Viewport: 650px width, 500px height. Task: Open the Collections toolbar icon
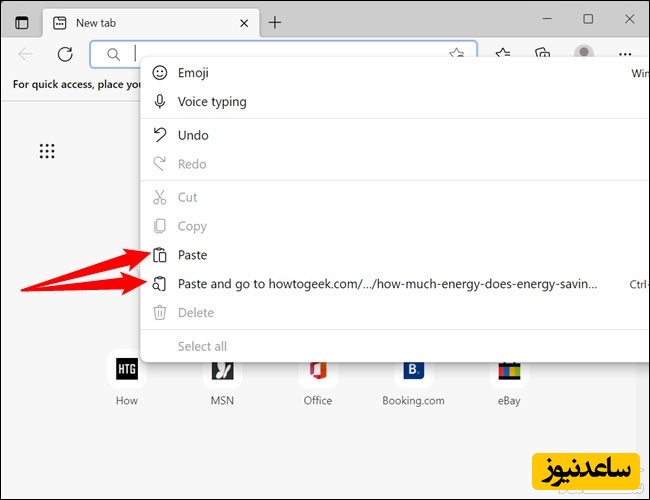click(x=542, y=55)
